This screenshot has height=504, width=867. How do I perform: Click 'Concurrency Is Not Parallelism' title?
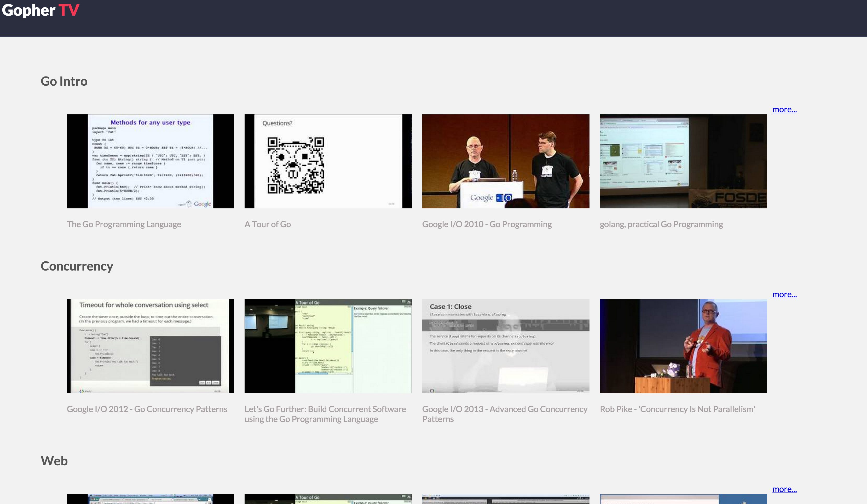tap(677, 409)
